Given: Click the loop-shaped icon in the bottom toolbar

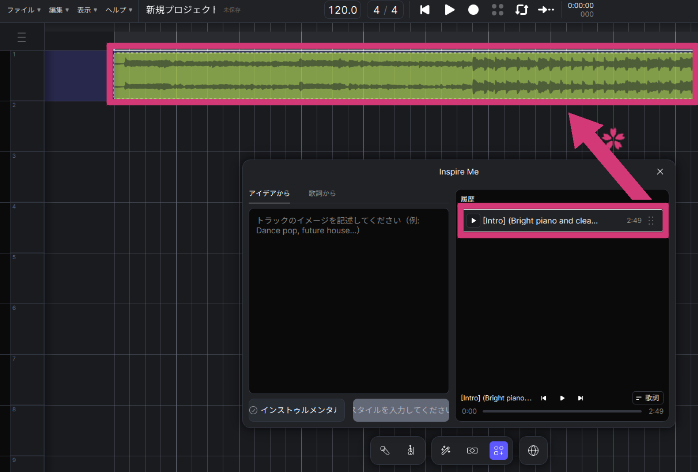Looking at the screenshot, I should pos(472,451).
